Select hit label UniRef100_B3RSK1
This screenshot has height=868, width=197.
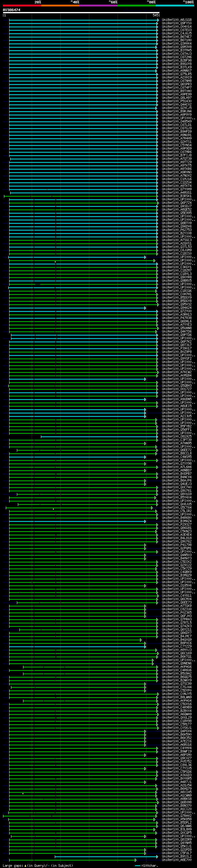[177, 196]
